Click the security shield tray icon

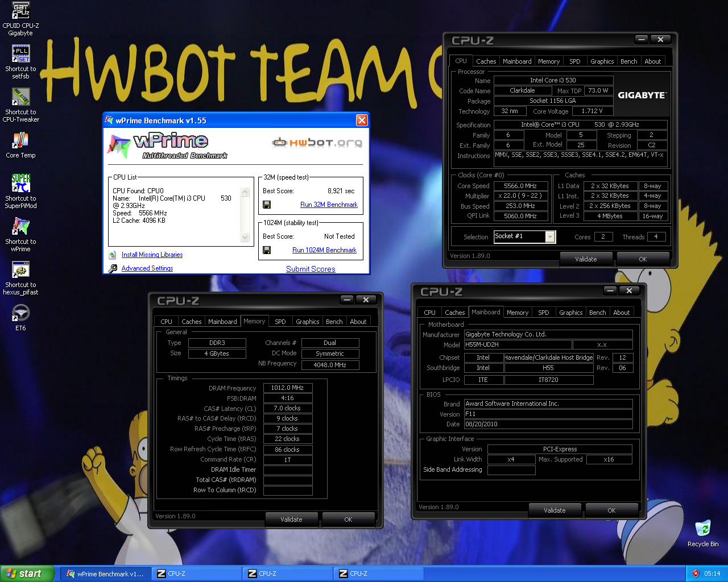click(x=695, y=573)
